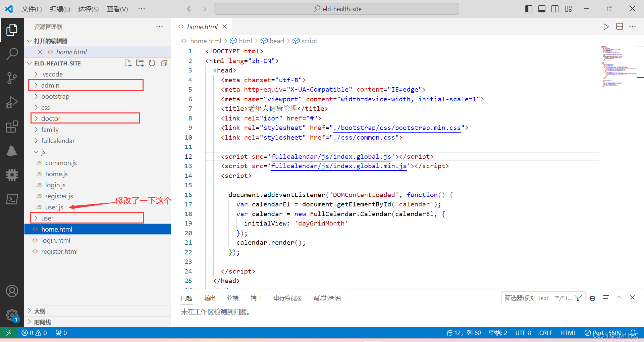Viewport: 644px width, 342px height.
Task: Expand the user folder
Action: (98, 218)
